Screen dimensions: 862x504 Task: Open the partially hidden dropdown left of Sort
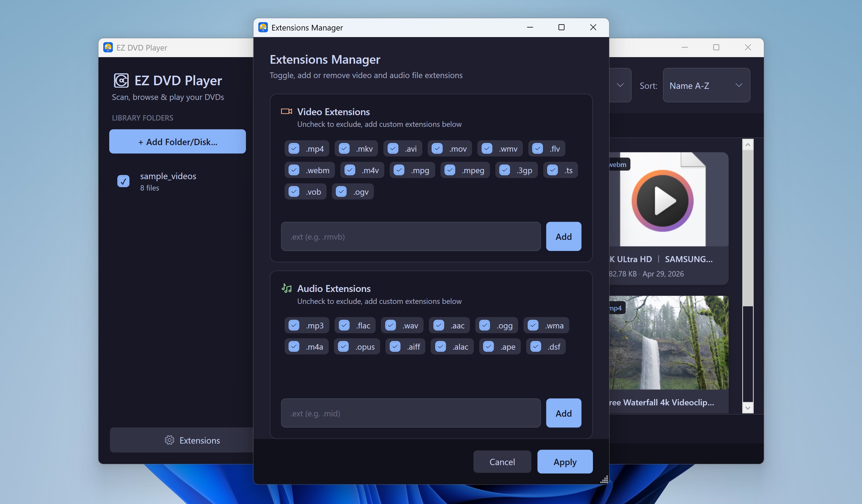(620, 85)
